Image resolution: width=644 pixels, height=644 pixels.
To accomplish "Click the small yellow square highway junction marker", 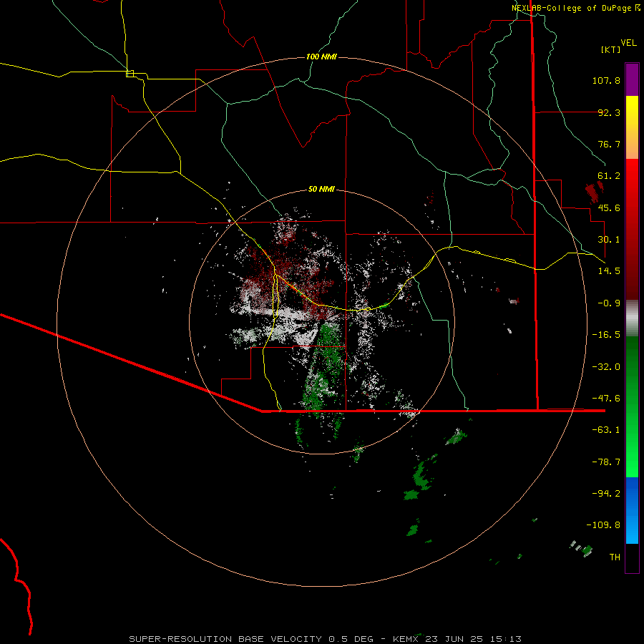I will point(130,74).
